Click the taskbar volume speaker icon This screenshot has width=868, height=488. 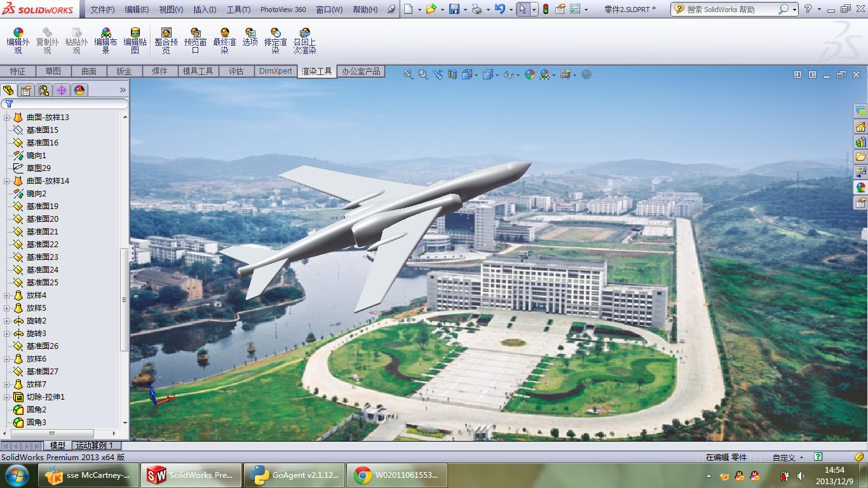[800, 475]
